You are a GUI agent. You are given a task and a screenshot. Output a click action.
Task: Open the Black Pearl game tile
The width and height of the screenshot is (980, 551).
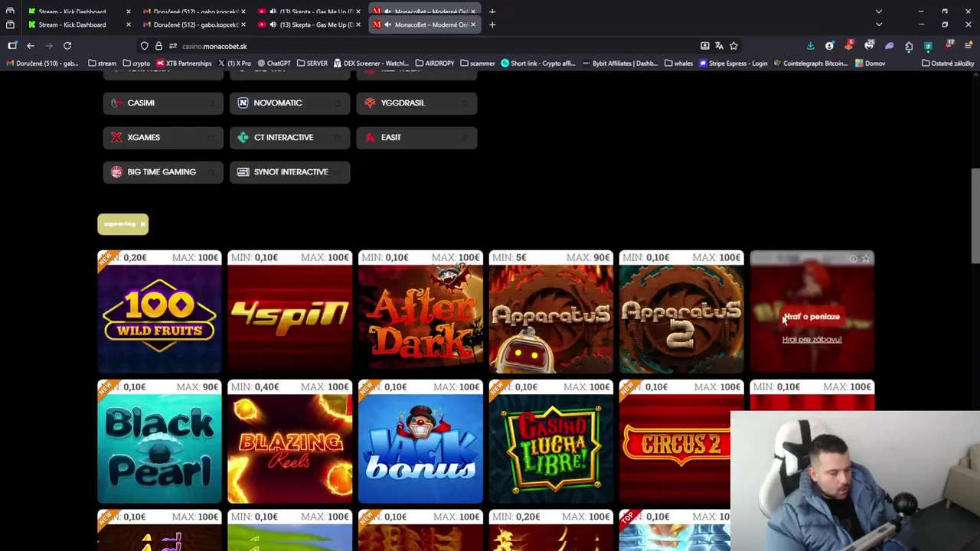click(x=159, y=442)
